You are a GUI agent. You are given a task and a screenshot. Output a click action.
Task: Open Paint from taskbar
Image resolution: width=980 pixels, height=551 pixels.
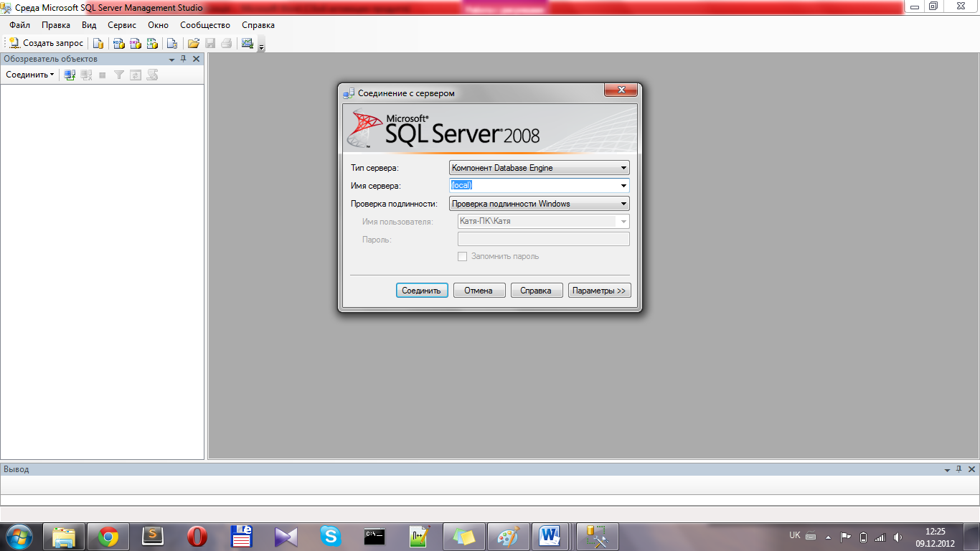click(x=509, y=536)
